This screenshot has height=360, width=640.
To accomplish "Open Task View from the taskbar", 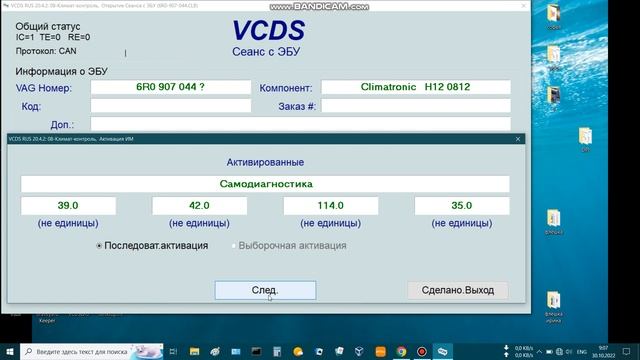I will [173, 351].
